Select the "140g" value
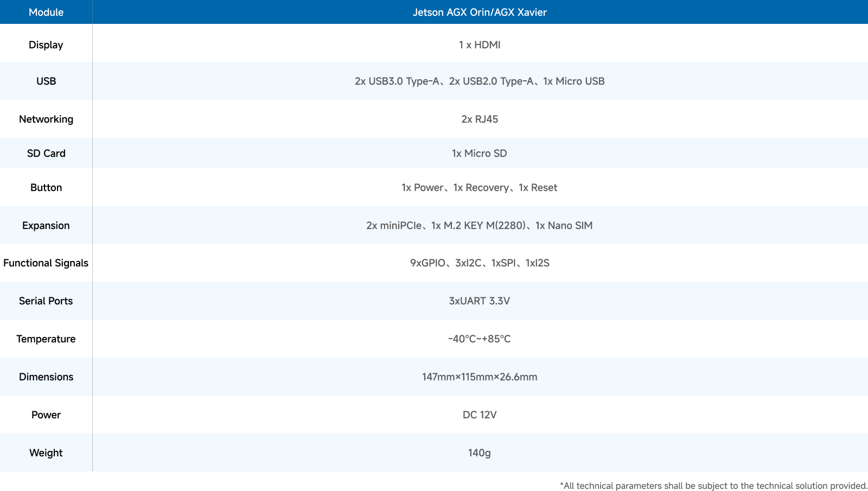868x491 pixels. click(480, 453)
